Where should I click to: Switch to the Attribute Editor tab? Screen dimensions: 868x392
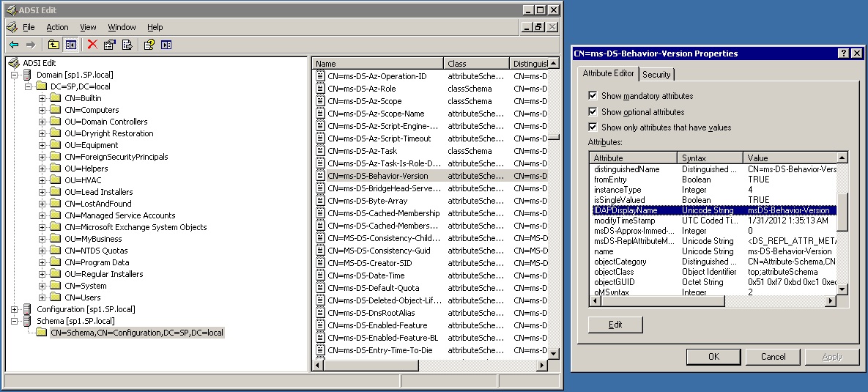pos(608,73)
